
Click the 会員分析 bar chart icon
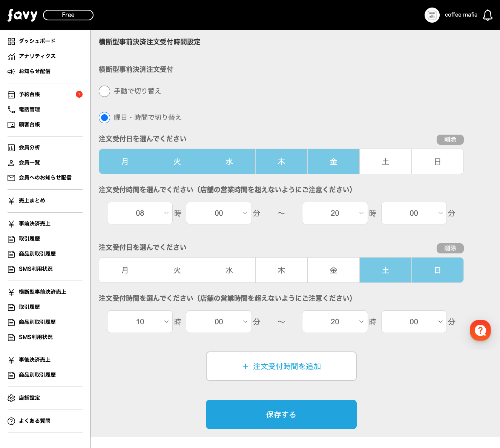tap(11, 147)
